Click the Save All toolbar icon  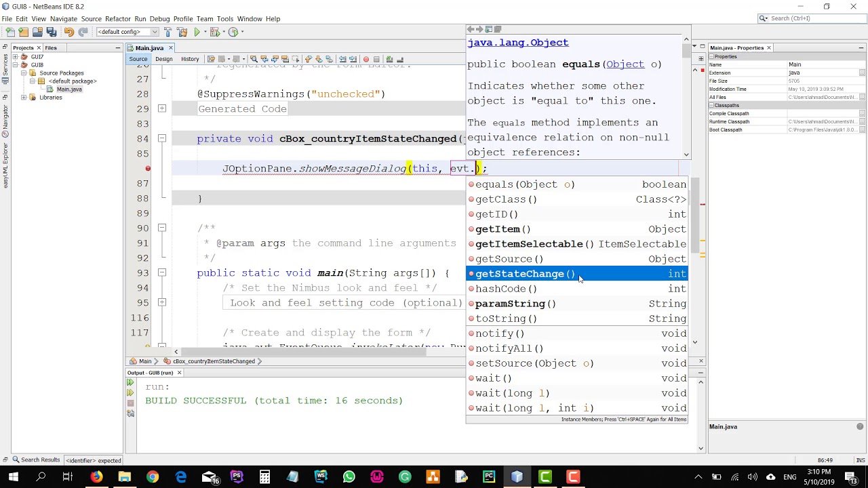pos(52,32)
